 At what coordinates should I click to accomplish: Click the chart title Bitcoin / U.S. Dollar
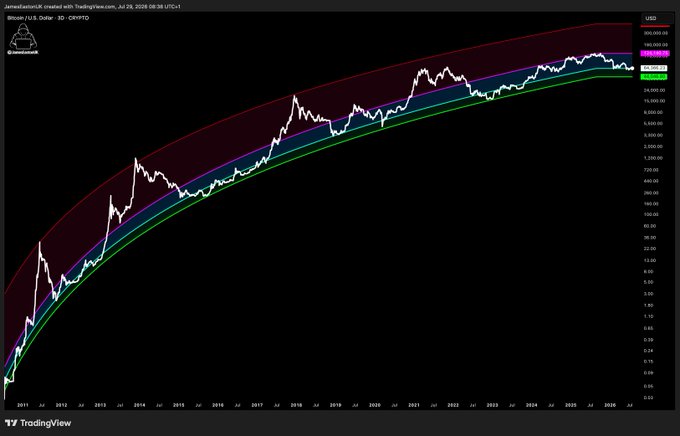29,18
